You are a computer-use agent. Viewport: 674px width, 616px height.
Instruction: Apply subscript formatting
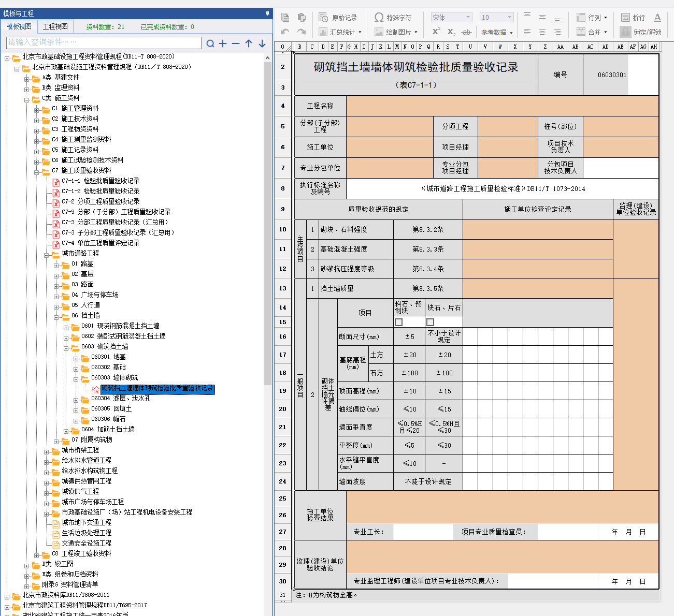pyautogui.click(x=451, y=32)
